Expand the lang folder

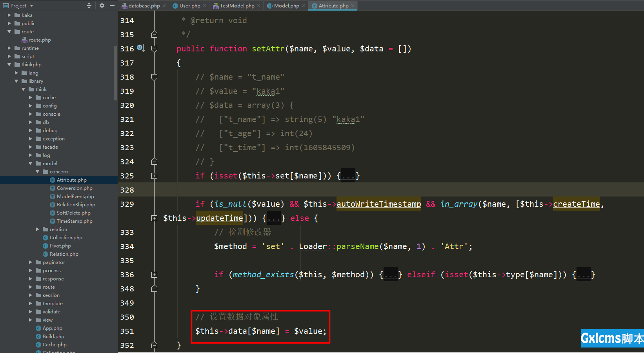coord(16,73)
